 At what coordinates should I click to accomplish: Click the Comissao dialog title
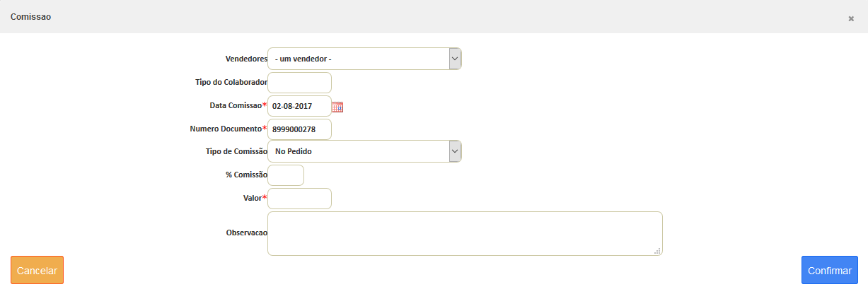coord(30,16)
